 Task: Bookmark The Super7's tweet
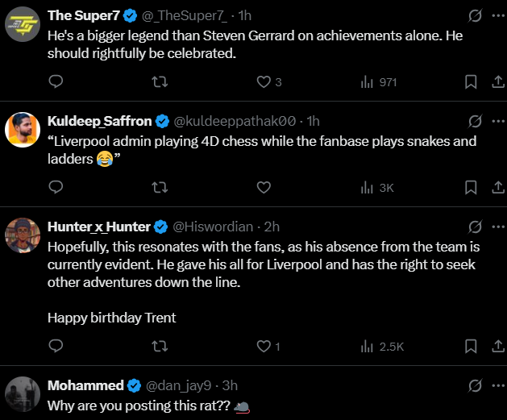pyautogui.click(x=471, y=81)
